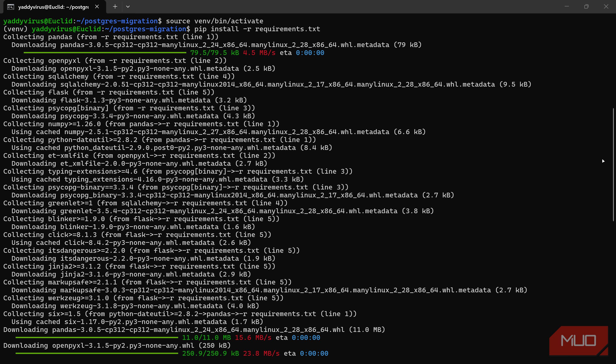616x364 pixels.
Task: Click the 'Downloading openpyxl-3.1.5 ... .whl (250 kB)' line
Action: click(x=117, y=345)
